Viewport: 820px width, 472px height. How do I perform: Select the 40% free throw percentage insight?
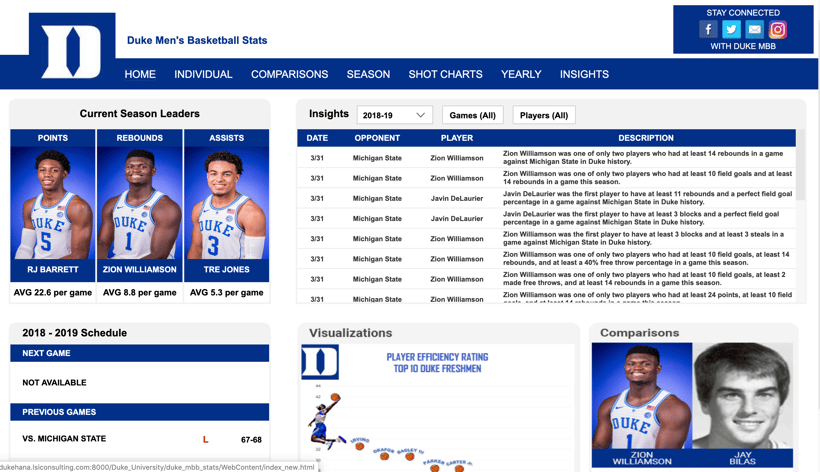pyautogui.click(x=546, y=259)
